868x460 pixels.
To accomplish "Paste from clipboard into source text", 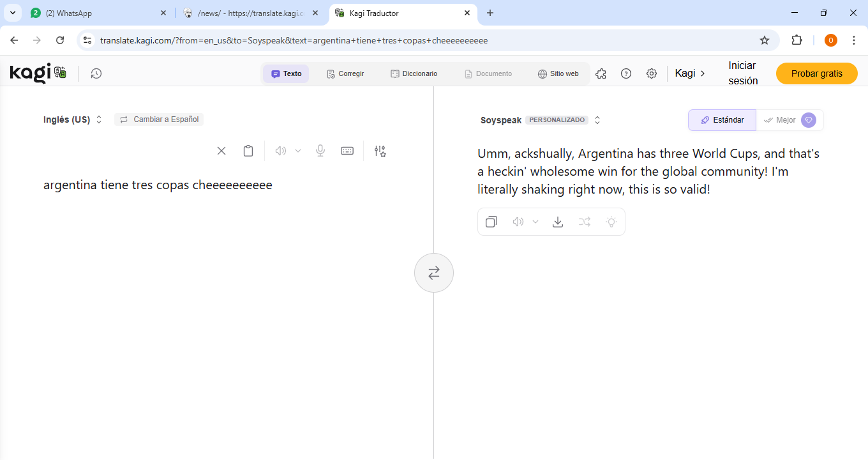I will coord(248,151).
